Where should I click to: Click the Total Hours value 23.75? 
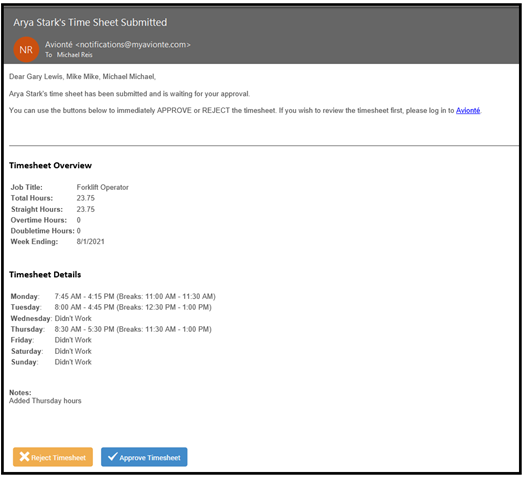coord(86,199)
